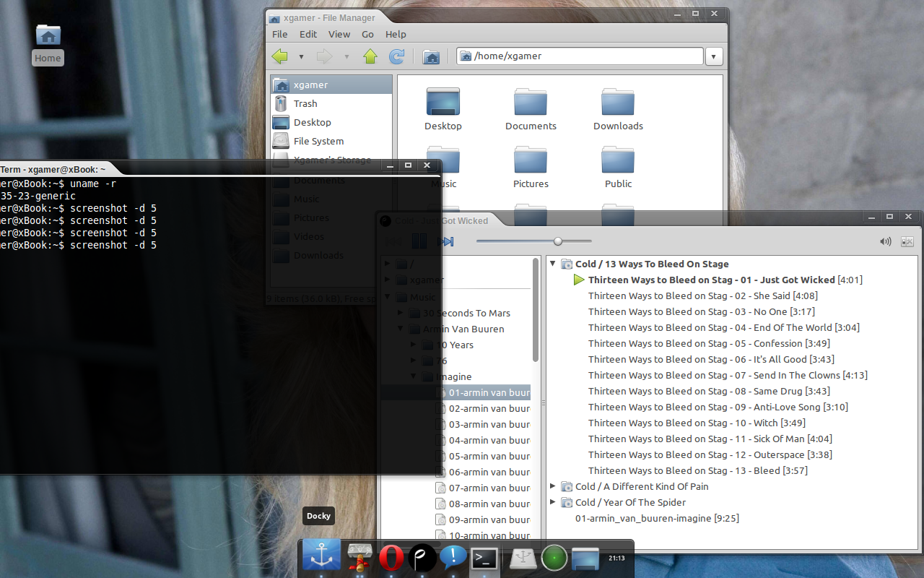Click the folder tree vertical scrollbar
Image resolution: width=924 pixels, height=578 pixels.
(536, 311)
